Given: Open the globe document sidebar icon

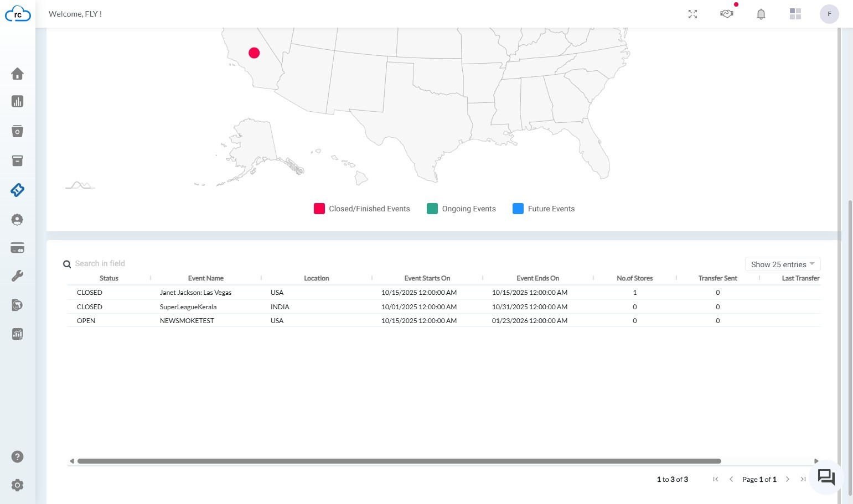Looking at the screenshot, I should coord(17,305).
